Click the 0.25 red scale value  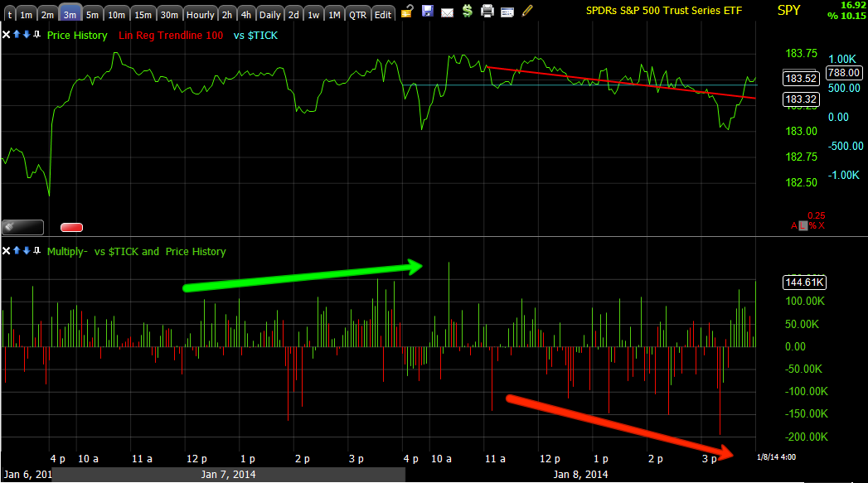click(816, 215)
